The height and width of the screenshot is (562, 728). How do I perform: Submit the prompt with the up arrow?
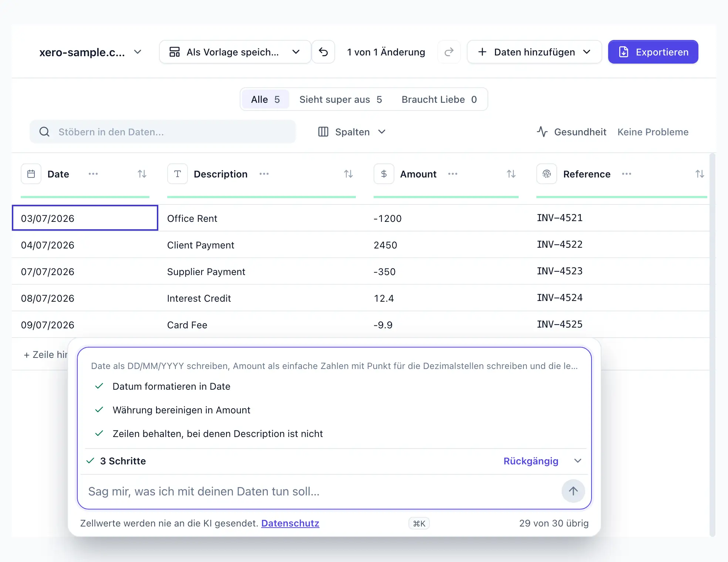pyautogui.click(x=573, y=491)
